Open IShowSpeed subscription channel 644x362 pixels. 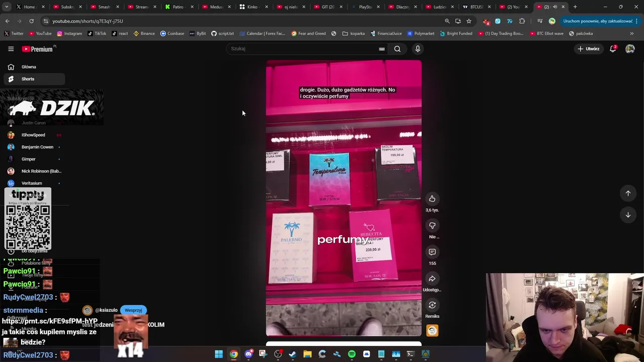(34, 135)
